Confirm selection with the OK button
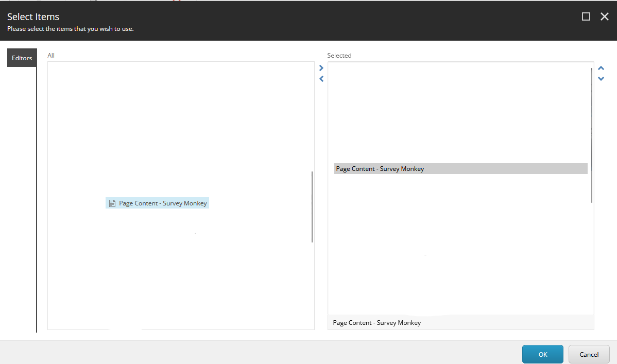This screenshot has width=617, height=364. click(542, 354)
